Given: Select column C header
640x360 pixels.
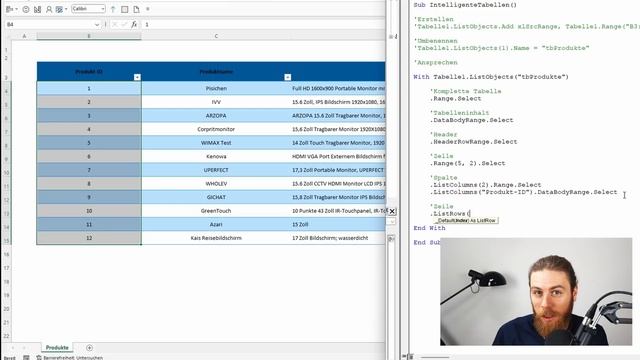Looking at the screenshot, I should [216, 36].
